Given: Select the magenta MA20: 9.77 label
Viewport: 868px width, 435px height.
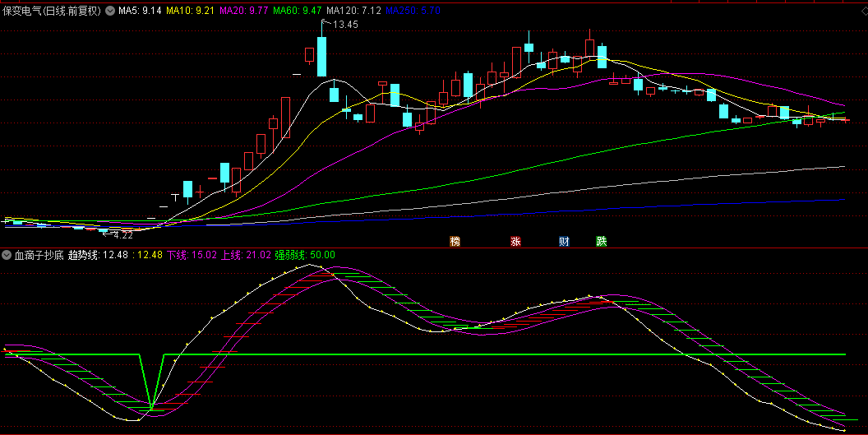Looking at the screenshot, I should pos(243,10).
